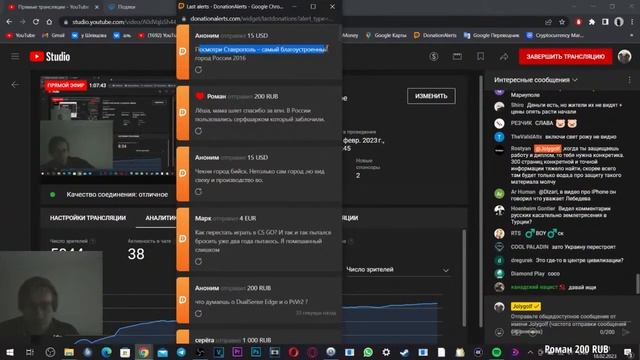Open the Cryptocurrency Market bookmark
The width and height of the screenshot is (640, 360).
(x=555, y=36)
